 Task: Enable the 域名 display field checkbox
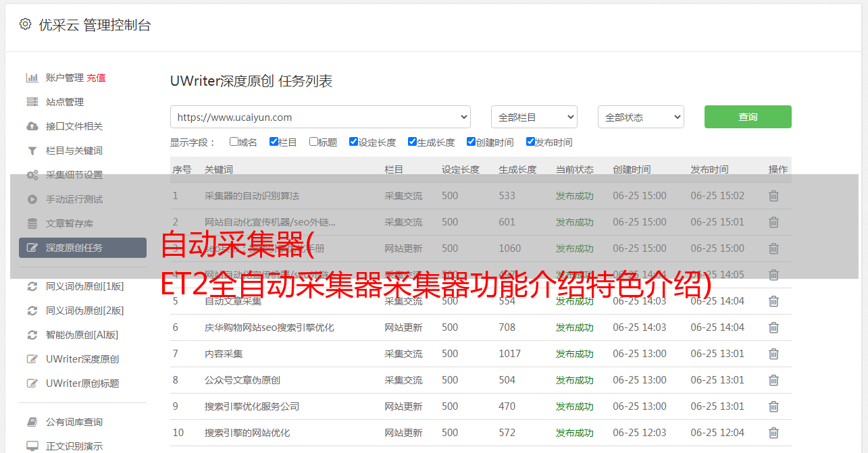[234, 142]
